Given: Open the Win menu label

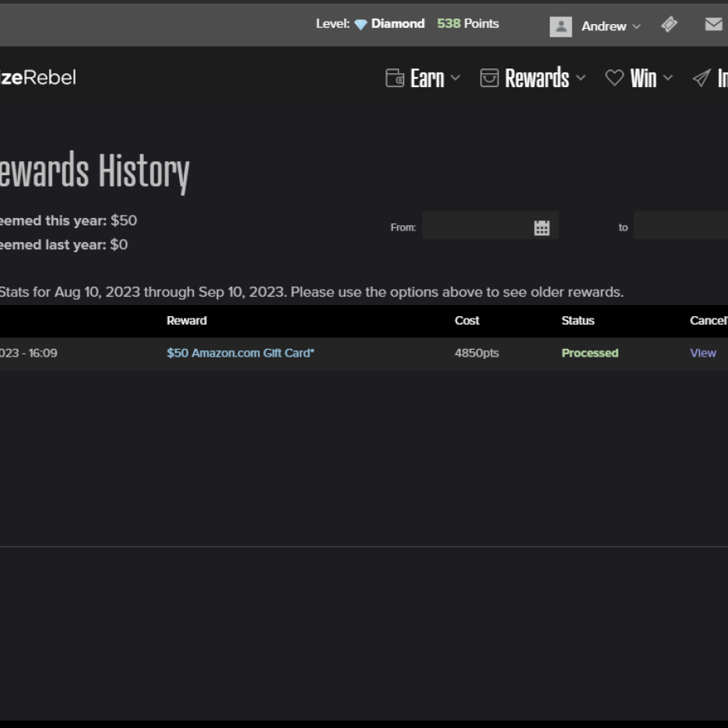Looking at the screenshot, I should tap(643, 78).
